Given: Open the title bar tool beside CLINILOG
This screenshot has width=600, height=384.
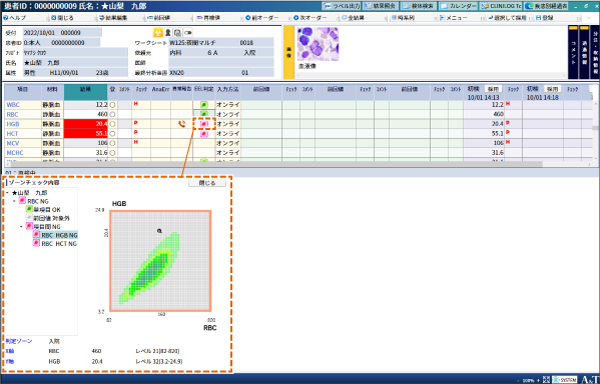Looking at the screenshot, I should click(545, 6).
